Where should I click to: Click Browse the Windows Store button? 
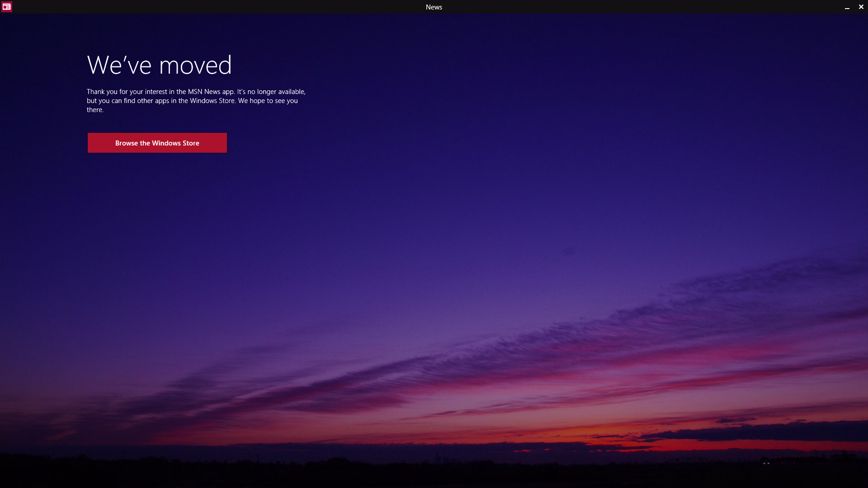pos(157,143)
